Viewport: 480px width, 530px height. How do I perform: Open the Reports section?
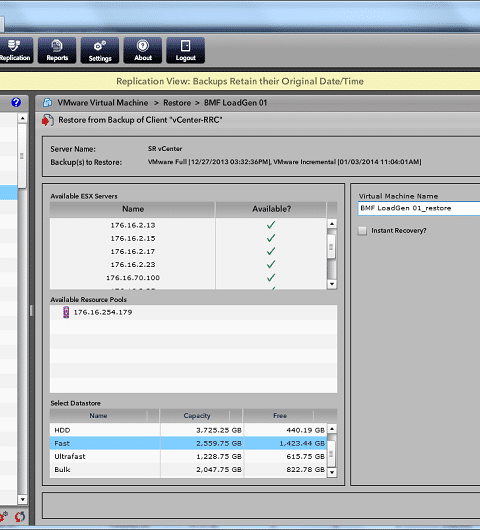point(57,50)
